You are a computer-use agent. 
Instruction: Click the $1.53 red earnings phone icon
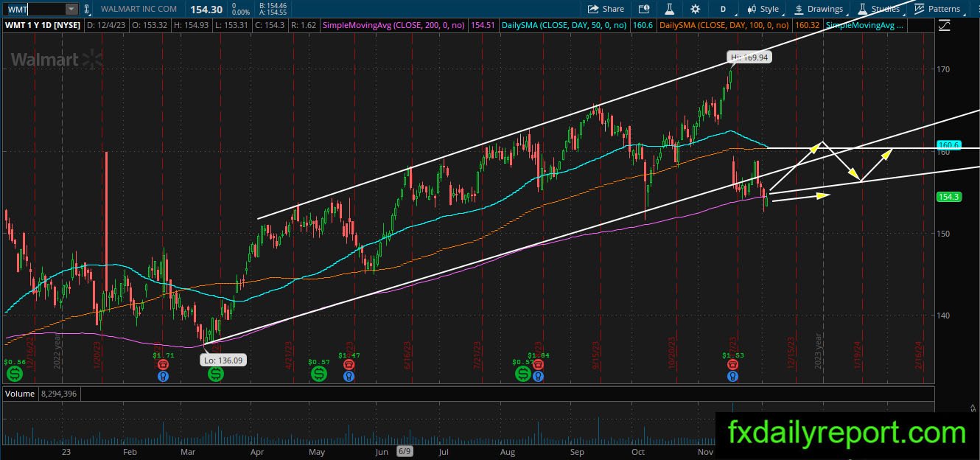(x=732, y=364)
